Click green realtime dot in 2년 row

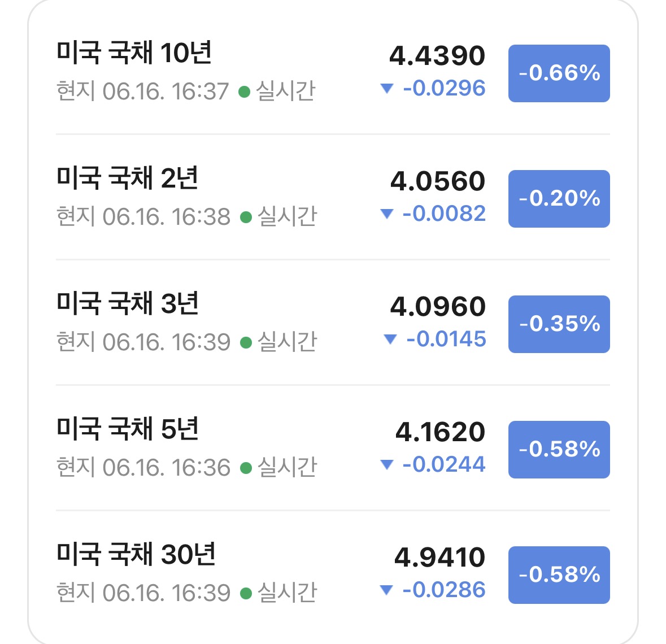click(x=246, y=217)
